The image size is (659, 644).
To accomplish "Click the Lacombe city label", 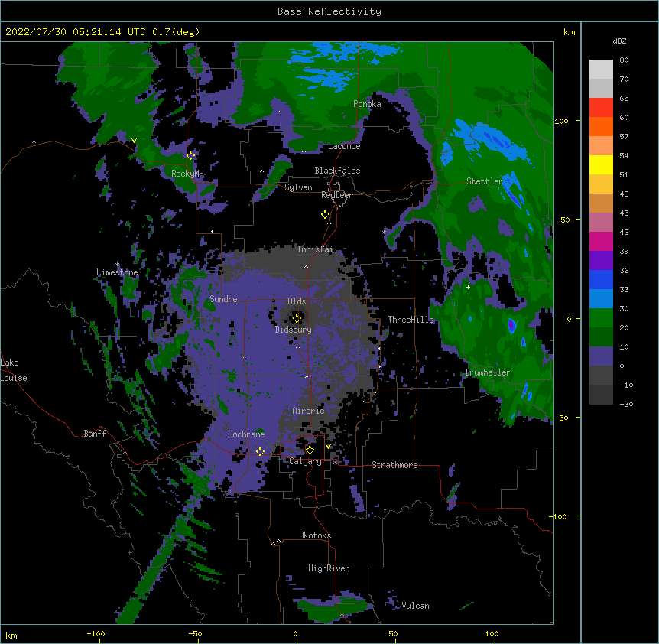I will click(344, 146).
